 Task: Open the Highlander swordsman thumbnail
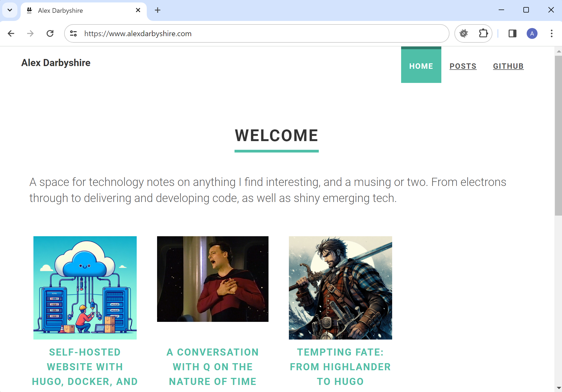[x=340, y=288]
